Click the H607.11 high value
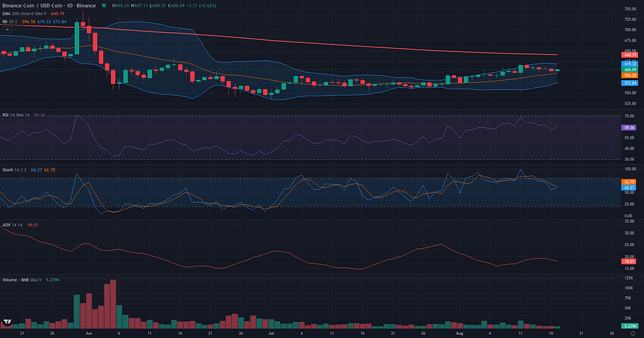The image size is (644, 338). click(139, 5)
